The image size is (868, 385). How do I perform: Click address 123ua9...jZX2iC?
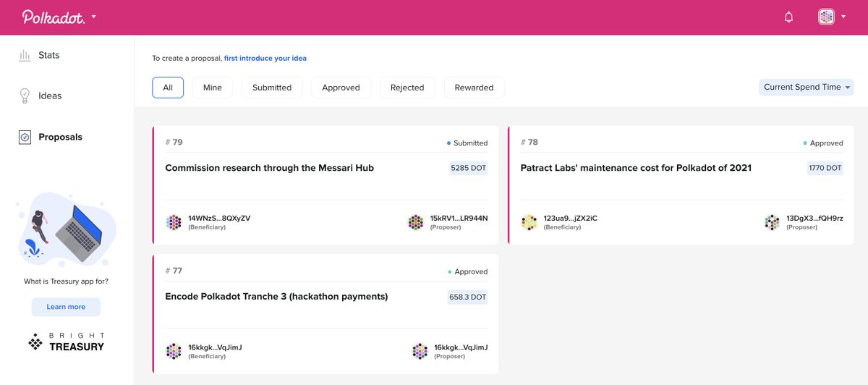[571, 218]
